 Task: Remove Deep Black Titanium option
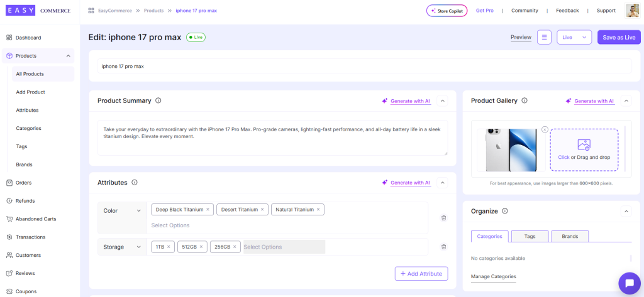[x=208, y=210]
